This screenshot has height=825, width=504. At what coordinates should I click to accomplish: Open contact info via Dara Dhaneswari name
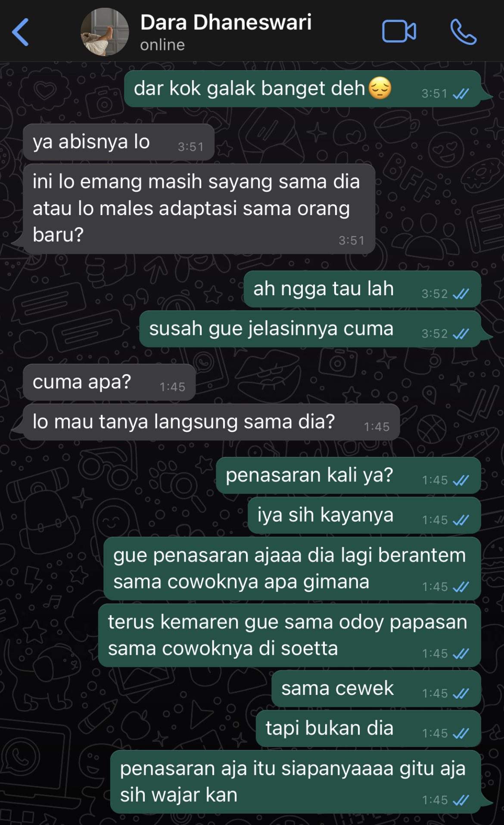pyautogui.click(x=226, y=22)
